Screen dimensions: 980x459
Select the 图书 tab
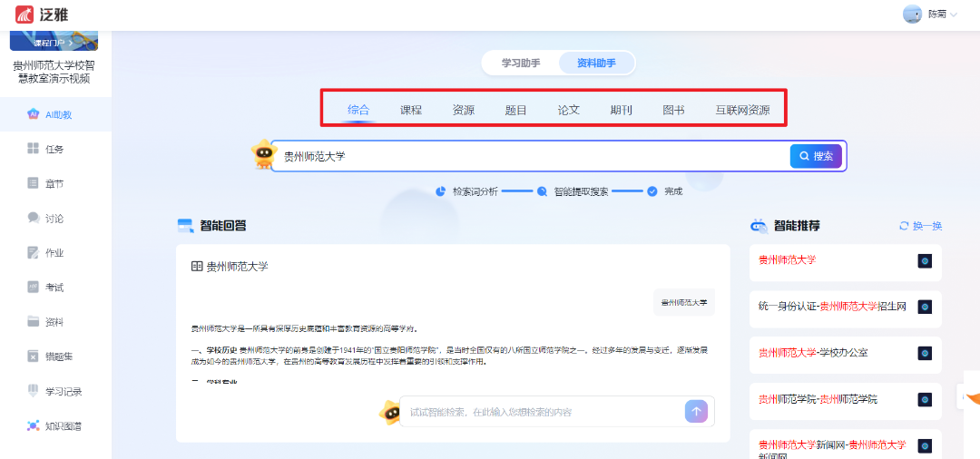673,111
